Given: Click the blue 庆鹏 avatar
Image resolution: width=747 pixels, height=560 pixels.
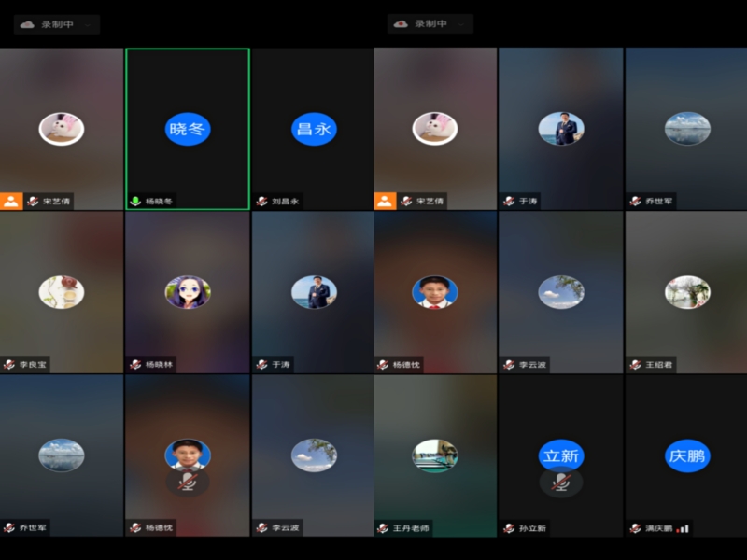Looking at the screenshot, I should 687,456.
